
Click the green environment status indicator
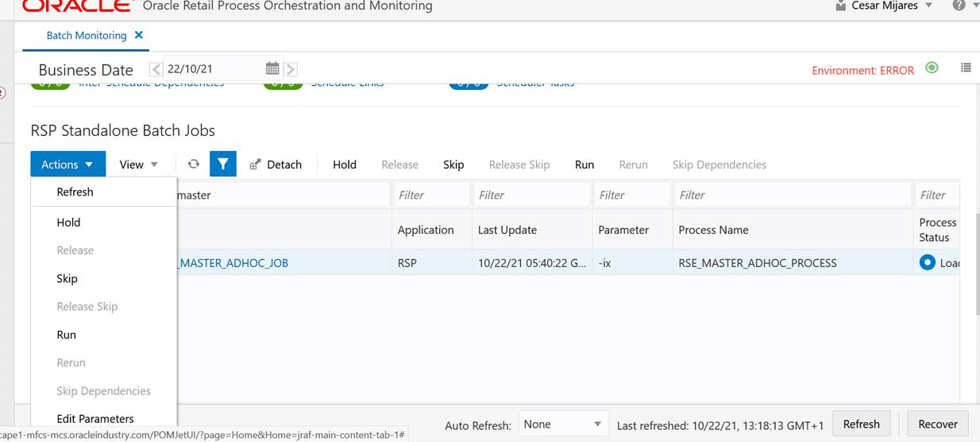932,68
